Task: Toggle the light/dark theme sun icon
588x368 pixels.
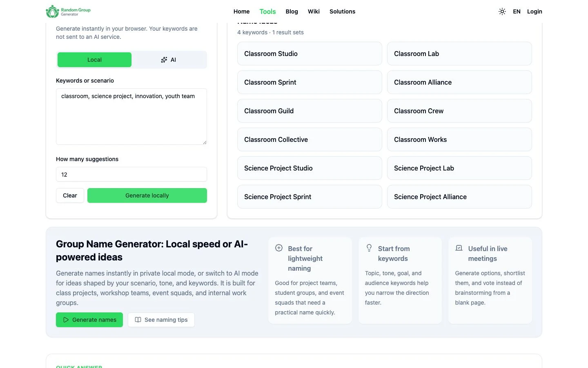Action: tap(502, 11)
